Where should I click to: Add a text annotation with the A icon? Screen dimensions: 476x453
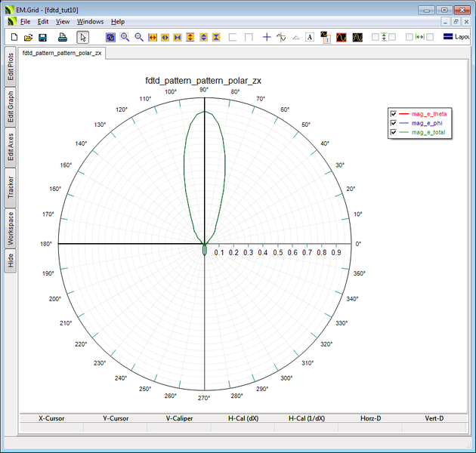[310, 37]
